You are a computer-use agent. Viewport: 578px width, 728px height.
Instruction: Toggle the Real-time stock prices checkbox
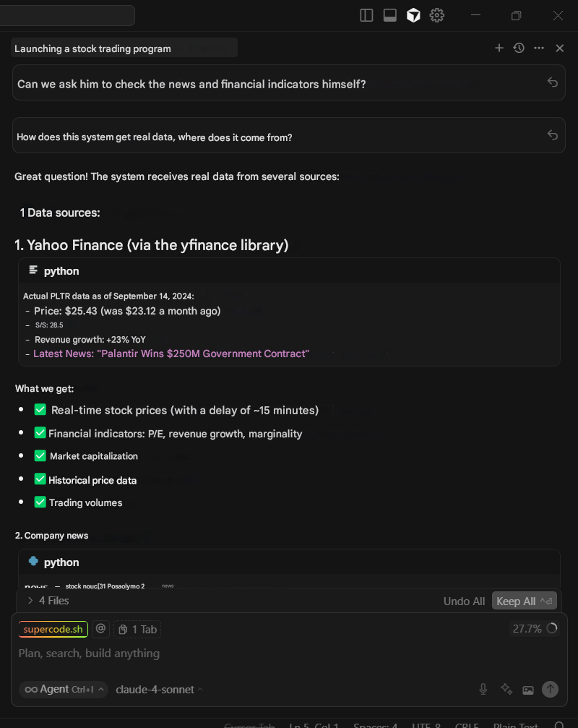coord(40,410)
